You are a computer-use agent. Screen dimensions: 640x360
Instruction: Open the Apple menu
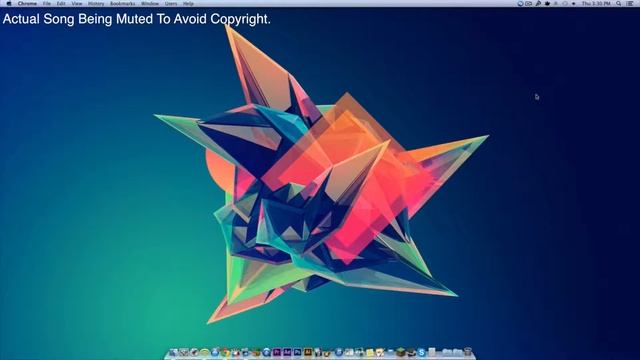pos(8,3)
